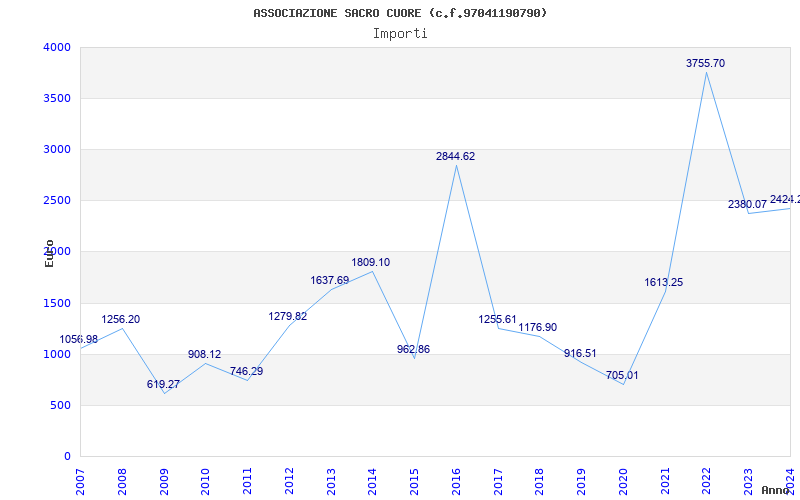Click the 2424 data label at right edge
Image resolution: width=800 pixels, height=500 pixels.
(x=785, y=199)
